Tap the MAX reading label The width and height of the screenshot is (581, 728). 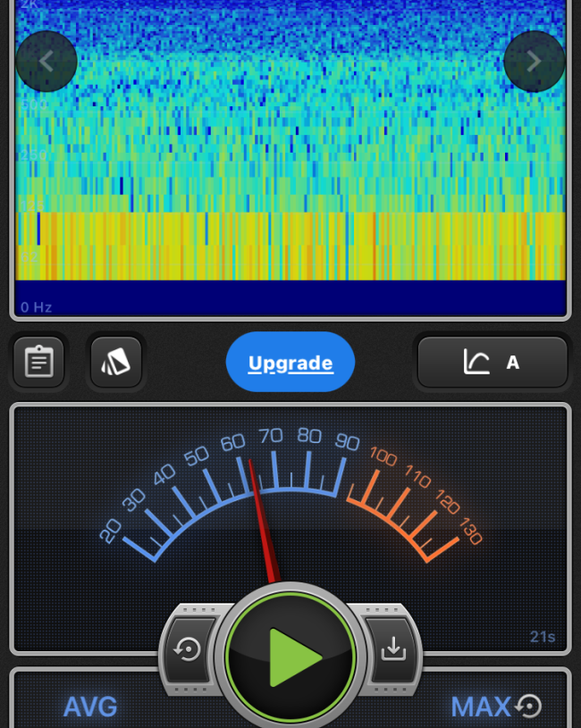tap(480, 707)
